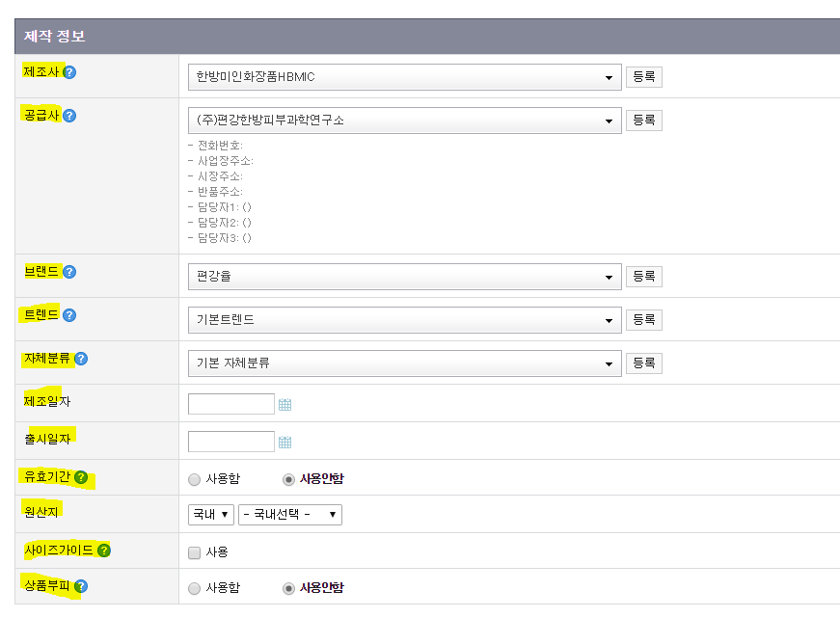Select 사용함 for 유효기간
840x618 pixels.
pyautogui.click(x=194, y=476)
